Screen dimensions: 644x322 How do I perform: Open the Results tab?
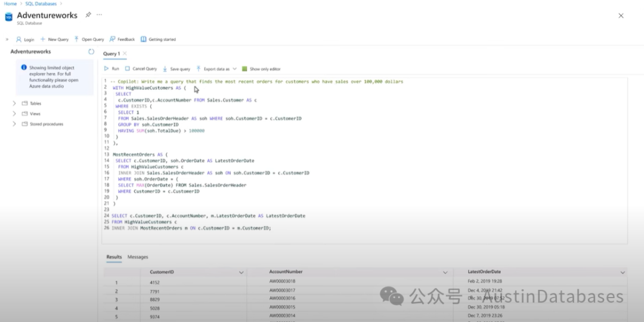point(114,257)
